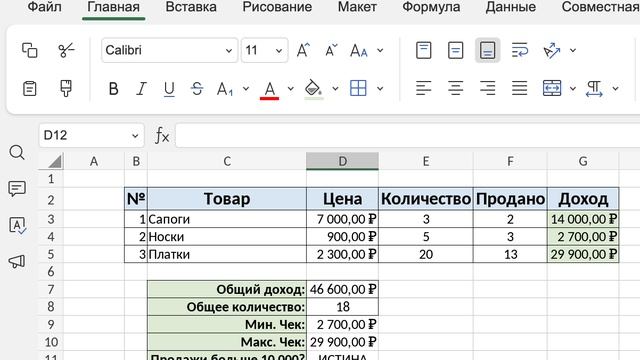Select cell 29 900,00 ₽ in Доход column
Viewport: 640px width, 360px height.
coord(583,254)
